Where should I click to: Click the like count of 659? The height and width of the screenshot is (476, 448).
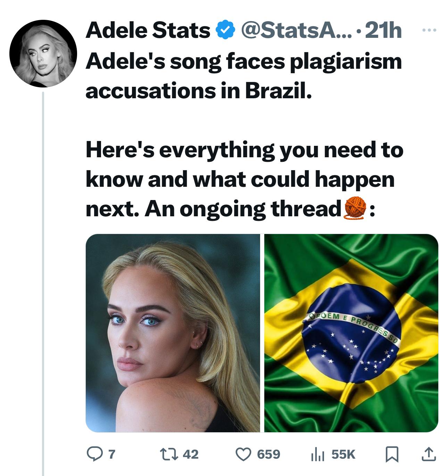[x=268, y=454]
